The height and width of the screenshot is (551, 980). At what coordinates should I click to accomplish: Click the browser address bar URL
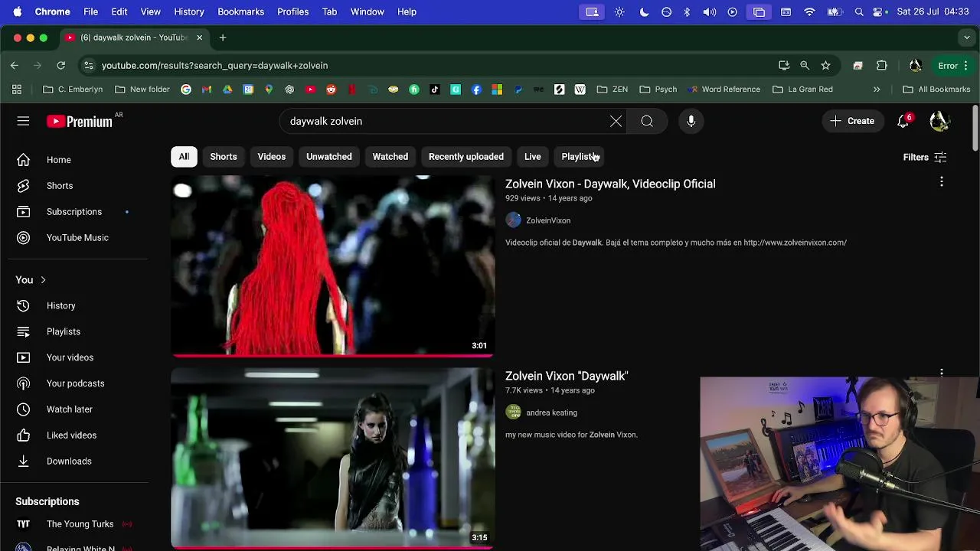(x=214, y=66)
